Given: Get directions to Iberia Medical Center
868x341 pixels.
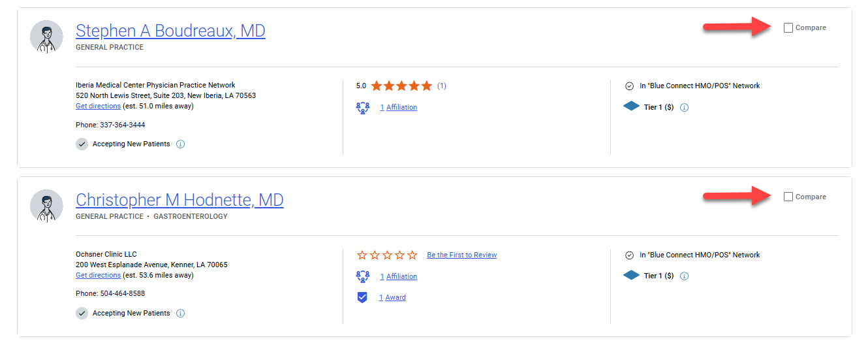Looking at the screenshot, I should click(98, 106).
